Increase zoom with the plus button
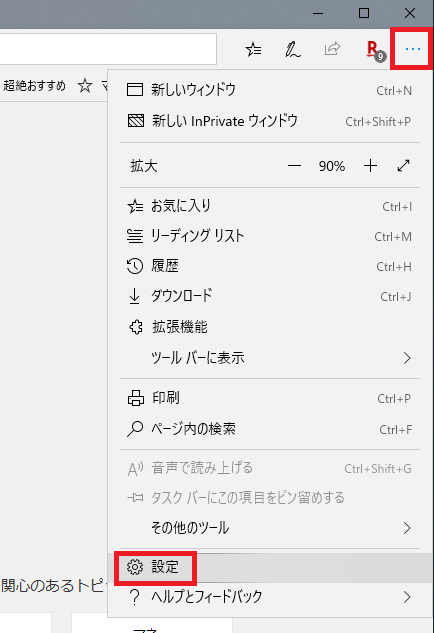 click(x=370, y=166)
